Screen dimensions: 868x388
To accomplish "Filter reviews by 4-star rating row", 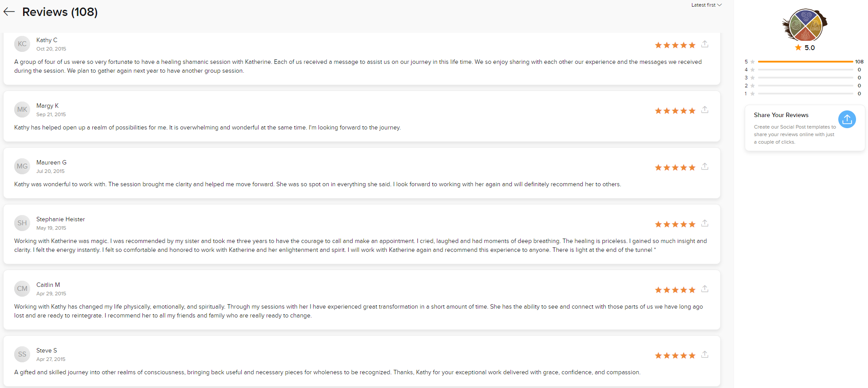I will coord(804,70).
